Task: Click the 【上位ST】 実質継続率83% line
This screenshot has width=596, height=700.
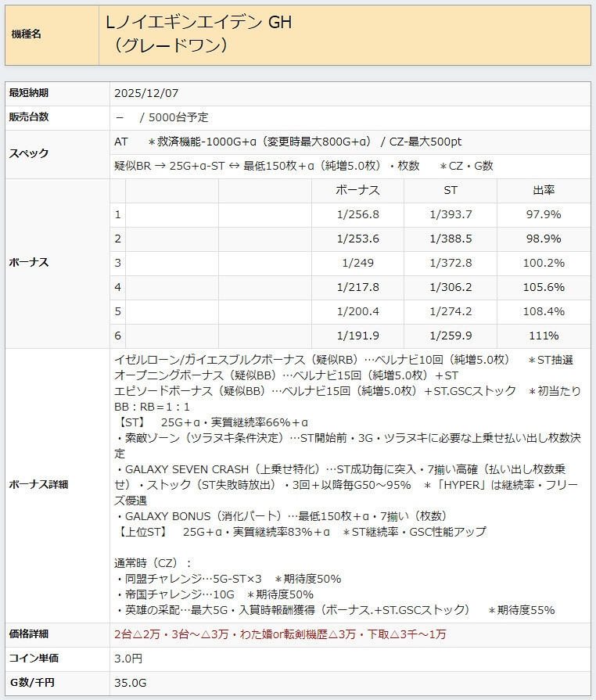Action: 300,532
